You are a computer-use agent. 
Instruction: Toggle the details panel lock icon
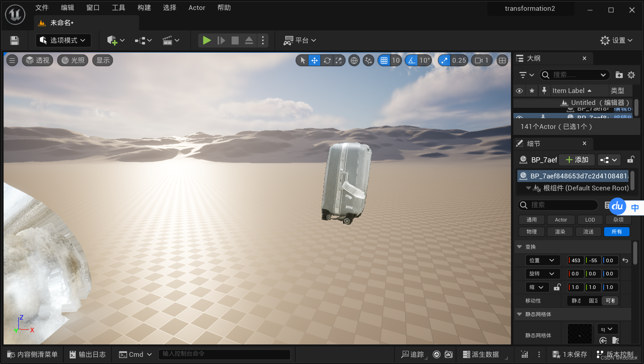coord(631,160)
